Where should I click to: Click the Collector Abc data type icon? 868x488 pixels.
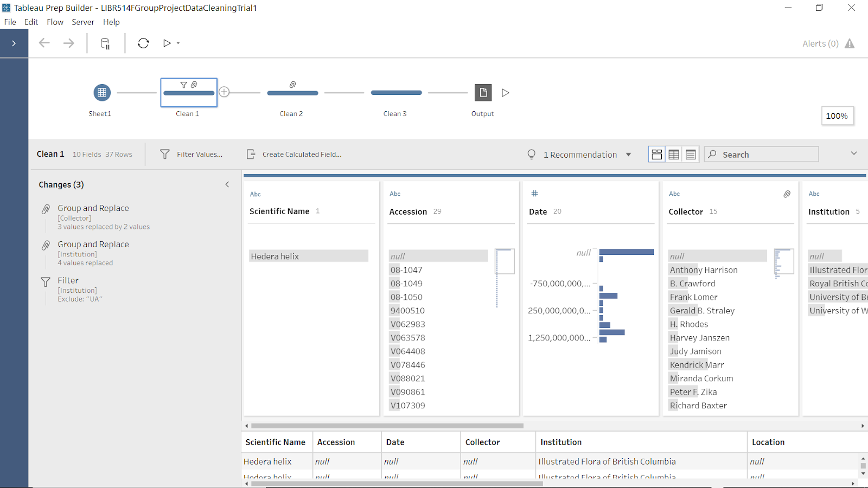(674, 194)
